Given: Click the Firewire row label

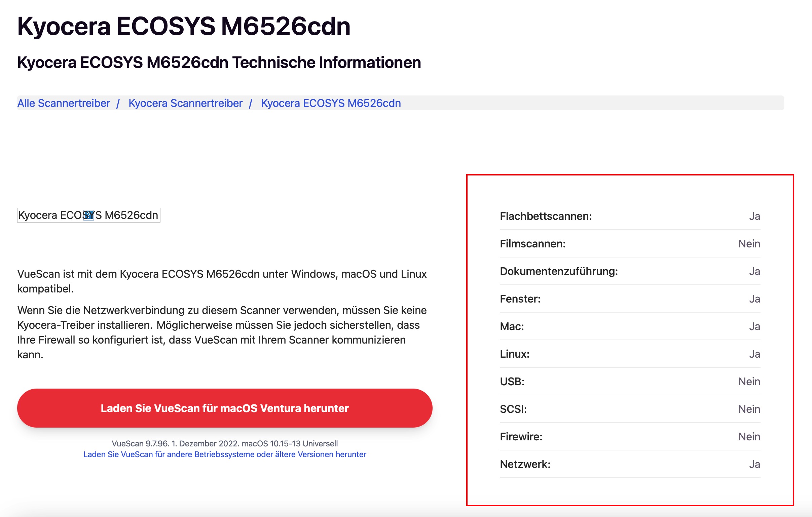Looking at the screenshot, I should 521,437.
